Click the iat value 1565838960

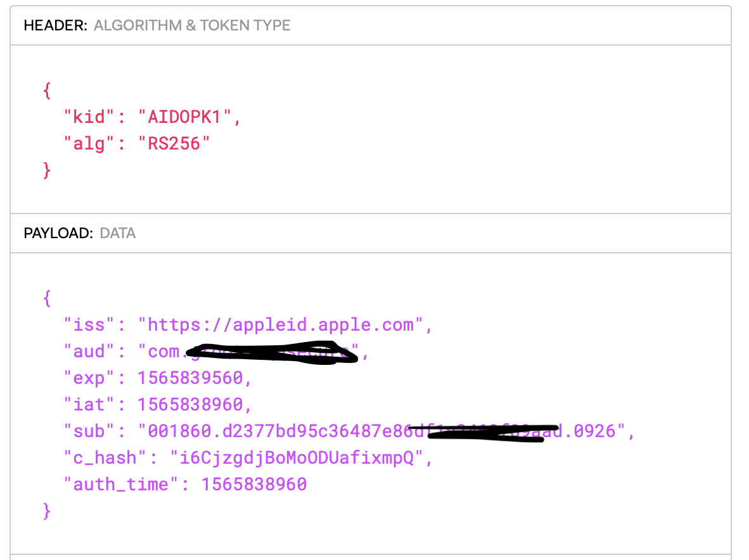click(x=190, y=405)
